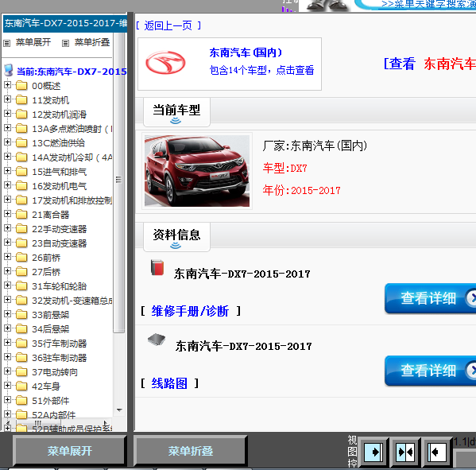Expand the 11发动机 folder node
Image resolution: width=476 pixels, height=470 pixels.
click(8, 99)
